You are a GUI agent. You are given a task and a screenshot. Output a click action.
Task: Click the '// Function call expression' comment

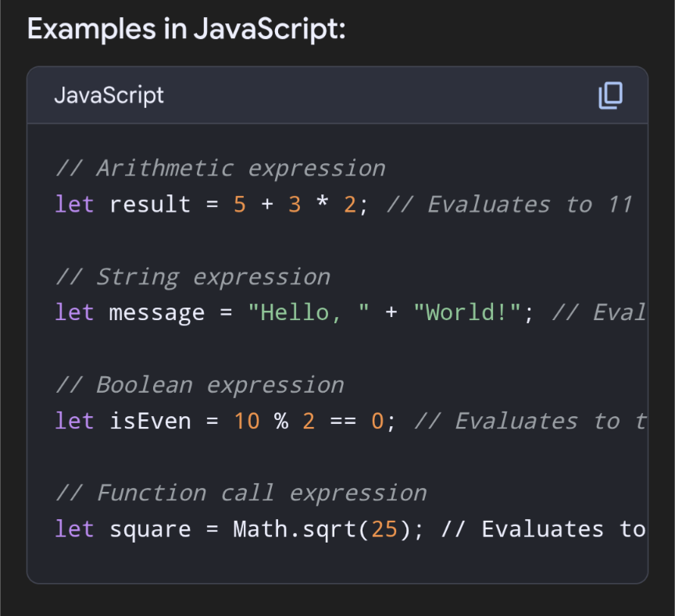click(x=241, y=493)
